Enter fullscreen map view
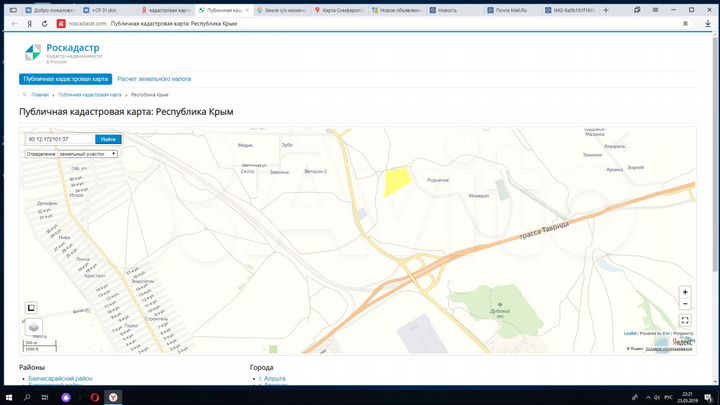 point(685,320)
